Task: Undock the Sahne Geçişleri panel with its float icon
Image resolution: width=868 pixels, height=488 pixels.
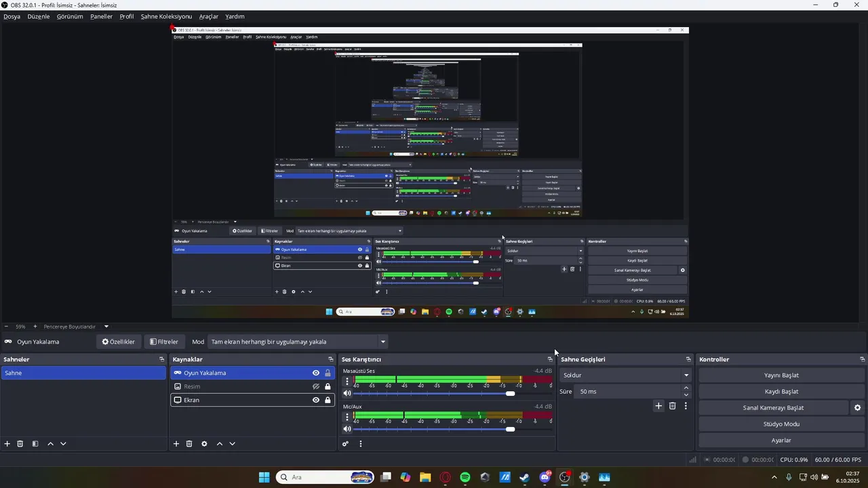Action: (x=688, y=359)
